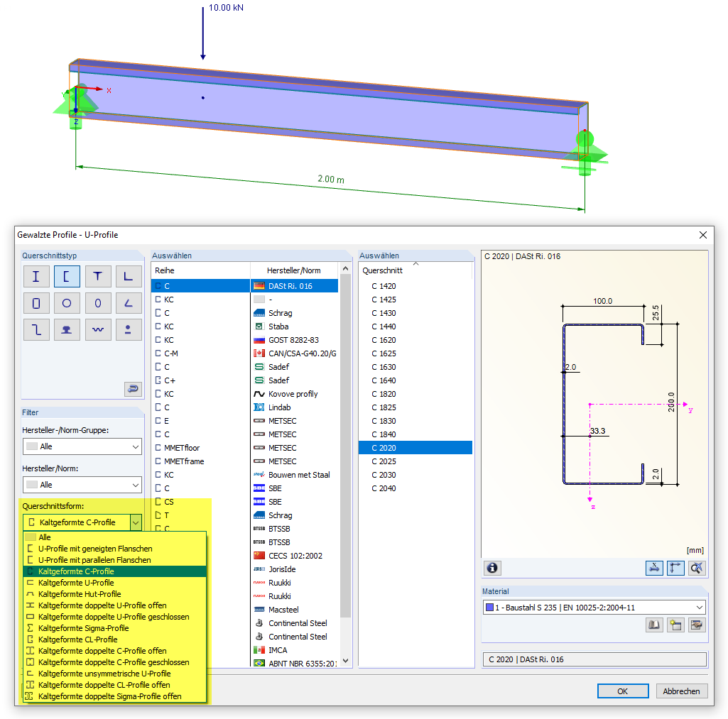
Task: Choose 'Kaltgeformte doppelte U-Profile offen'
Action: click(114, 605)
